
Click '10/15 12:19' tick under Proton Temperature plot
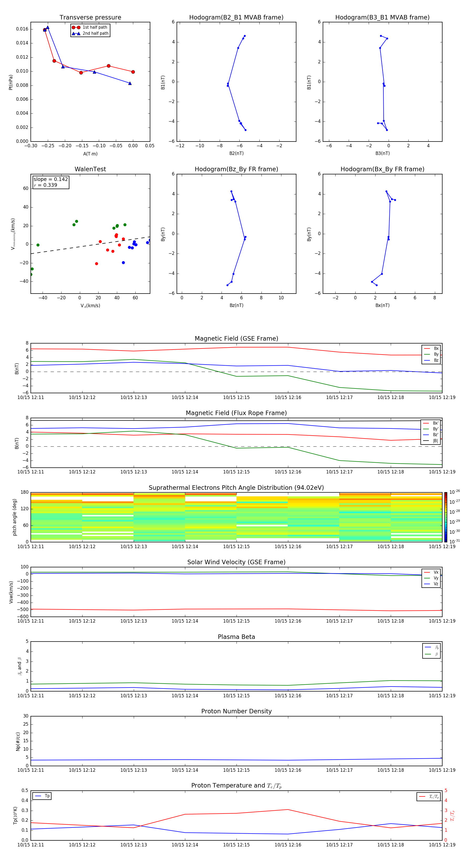point(442,845)
